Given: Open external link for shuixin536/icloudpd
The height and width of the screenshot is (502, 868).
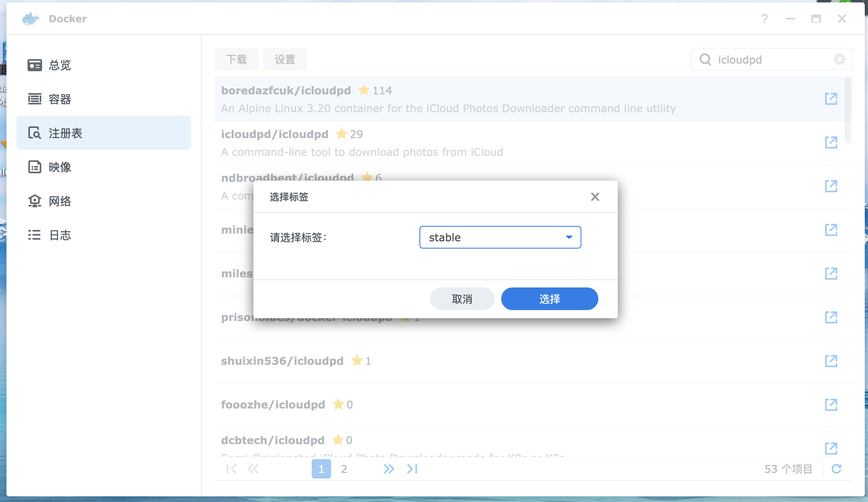Looking at the screenshot, I should tap(831, 361).
